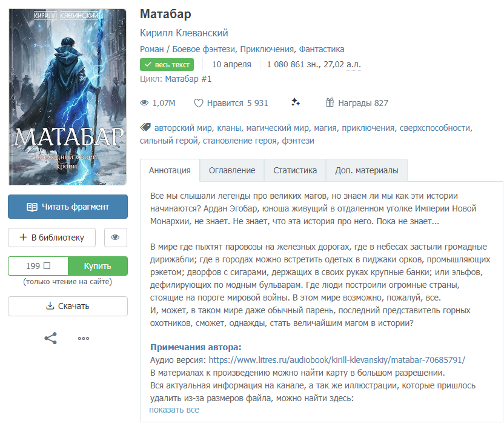Click the Матабар book cover thumbnail
504x429 pixels.
(x=67, y=97)
